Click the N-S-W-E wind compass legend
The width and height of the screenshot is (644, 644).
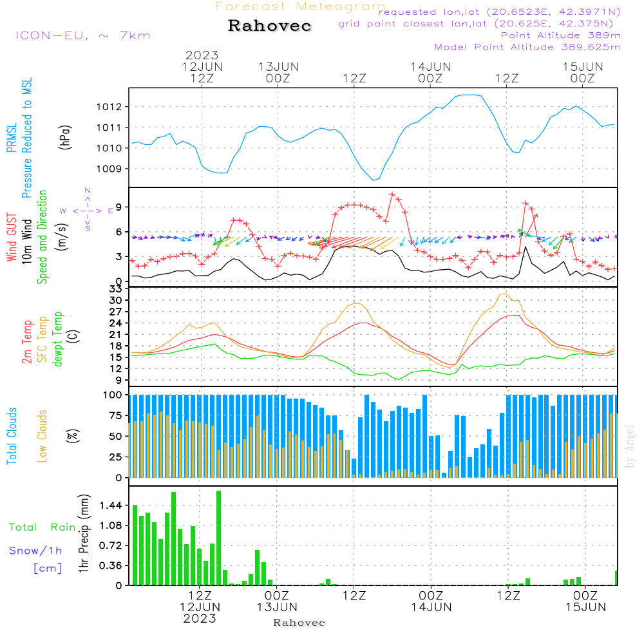point(87,210)
